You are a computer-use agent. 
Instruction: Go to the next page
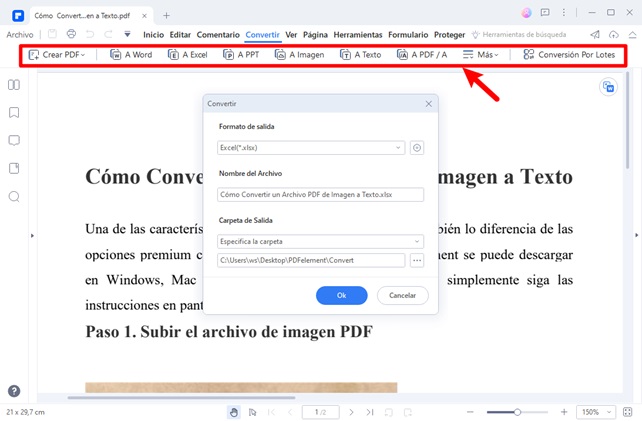(351, 412)
